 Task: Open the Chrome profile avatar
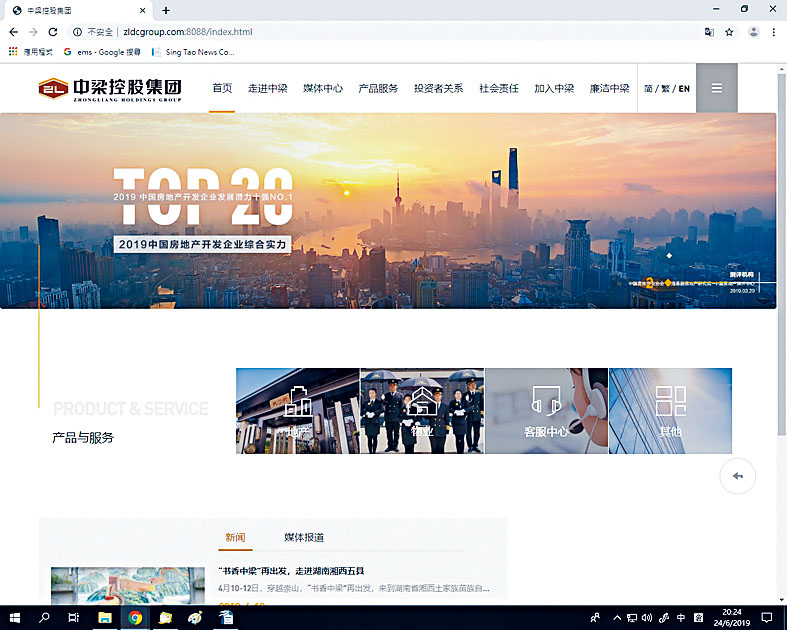point(753,32)
